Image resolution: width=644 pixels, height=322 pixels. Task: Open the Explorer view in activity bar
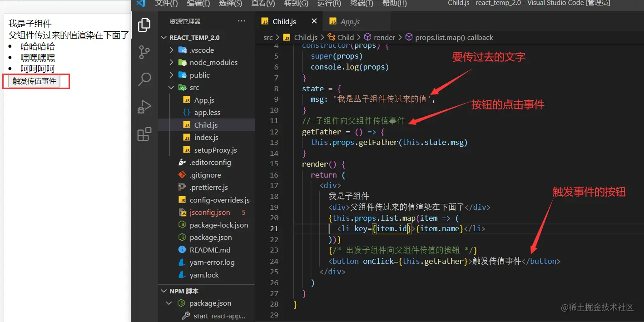point(144,25)
